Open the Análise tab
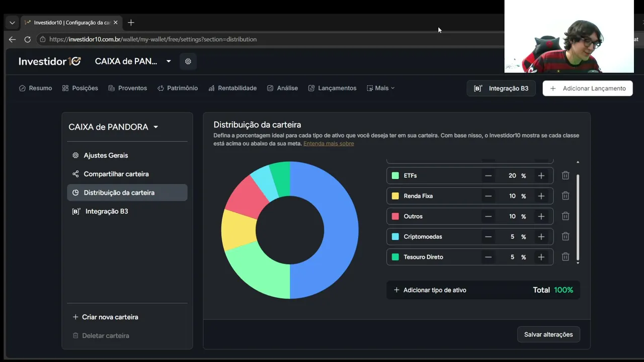The height and width of the screenshot is (362, 644). tap(282, 88)
